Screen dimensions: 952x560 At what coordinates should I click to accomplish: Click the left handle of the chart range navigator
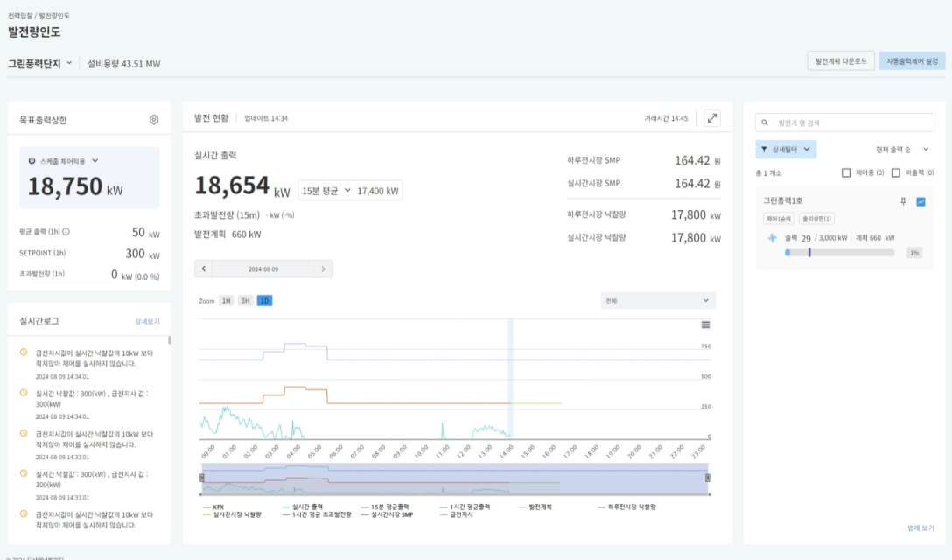pos(201,478)
